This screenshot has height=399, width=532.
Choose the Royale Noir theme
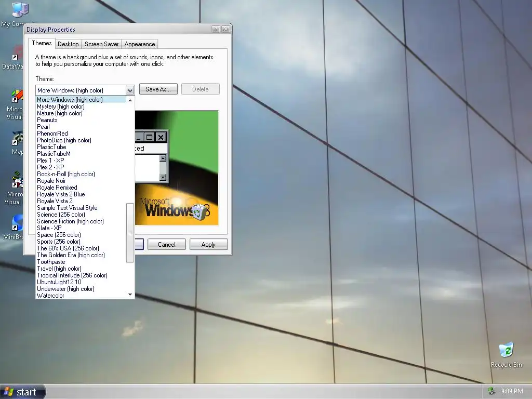[81, 181]
